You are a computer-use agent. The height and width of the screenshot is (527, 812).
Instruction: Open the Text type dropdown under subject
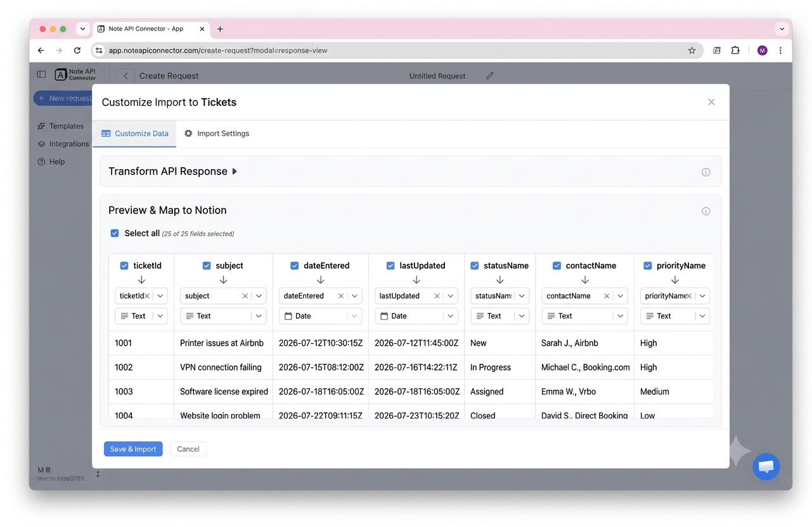coord(223,316)
